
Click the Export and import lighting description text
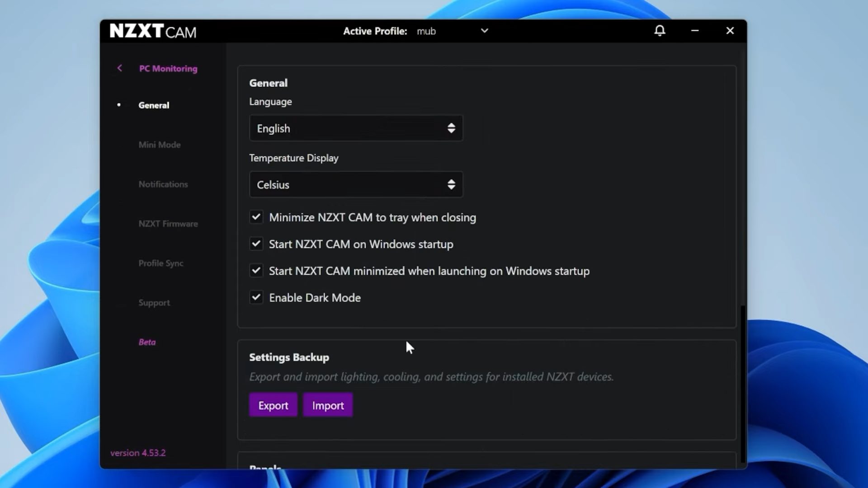click(431, 377)
